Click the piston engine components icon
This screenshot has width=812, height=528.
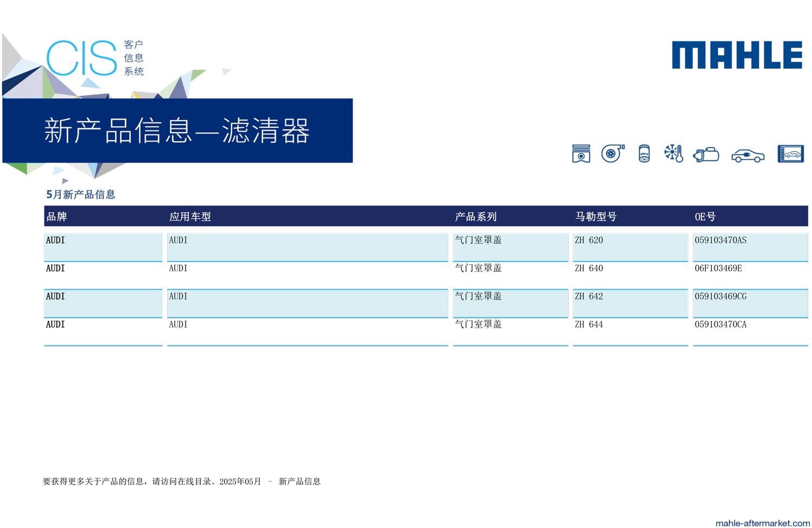(581, 154)
